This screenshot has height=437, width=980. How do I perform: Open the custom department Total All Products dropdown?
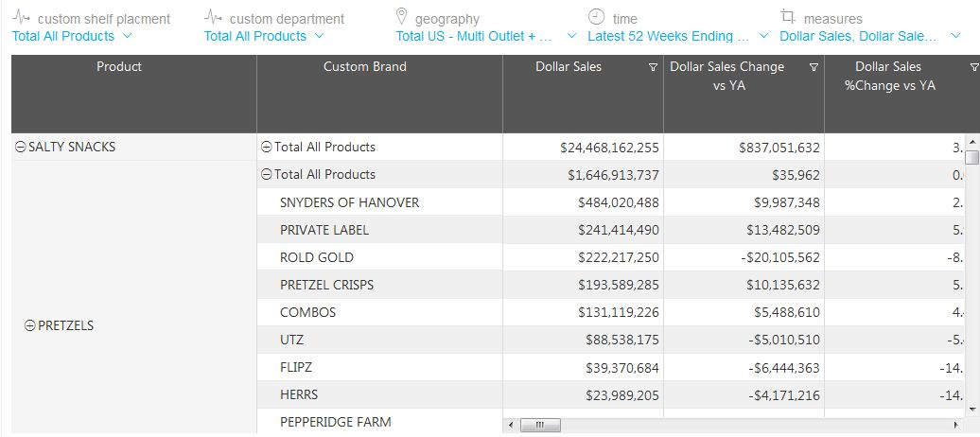click(319, 36)
